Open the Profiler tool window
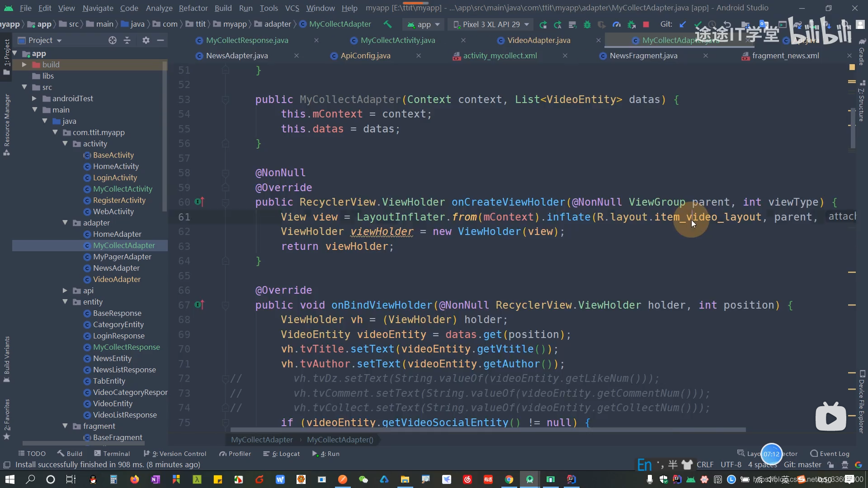The image size is (868, 488). tap(235, 454)
